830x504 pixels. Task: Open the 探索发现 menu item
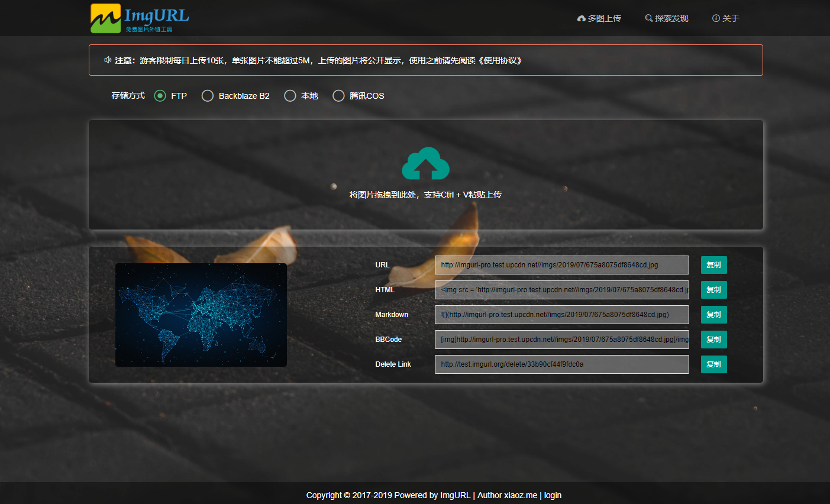(x=667, y=18)
